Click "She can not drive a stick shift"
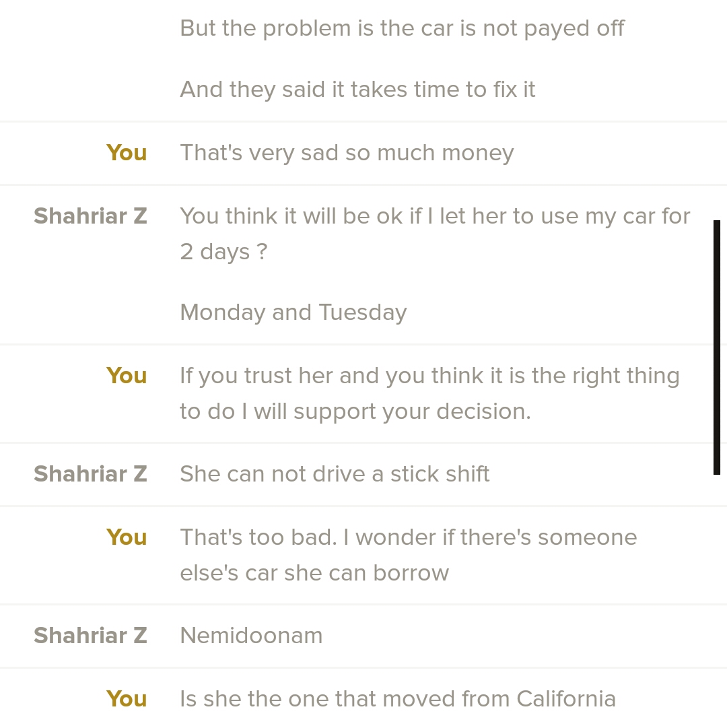727x728 pixels. pos(335,474)
